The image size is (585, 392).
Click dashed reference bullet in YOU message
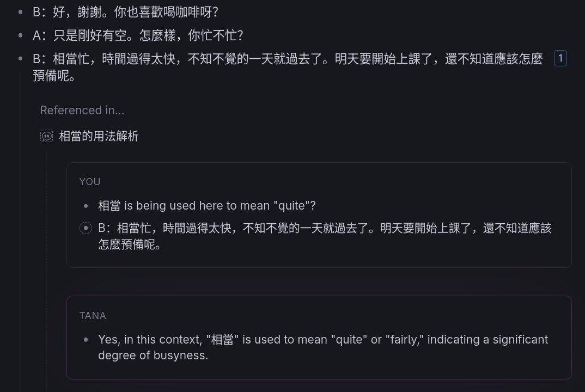(x=86, y=228)
